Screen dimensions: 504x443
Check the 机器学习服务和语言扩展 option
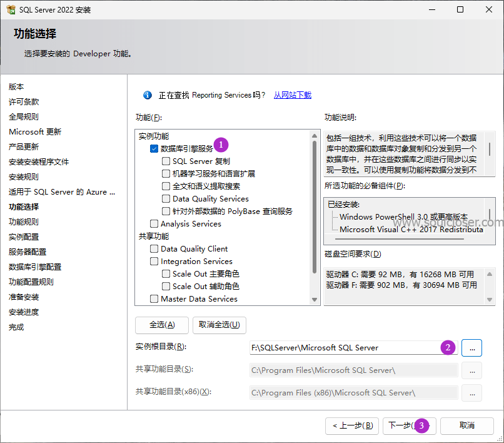pyautogui.click(x=166, y=174)
